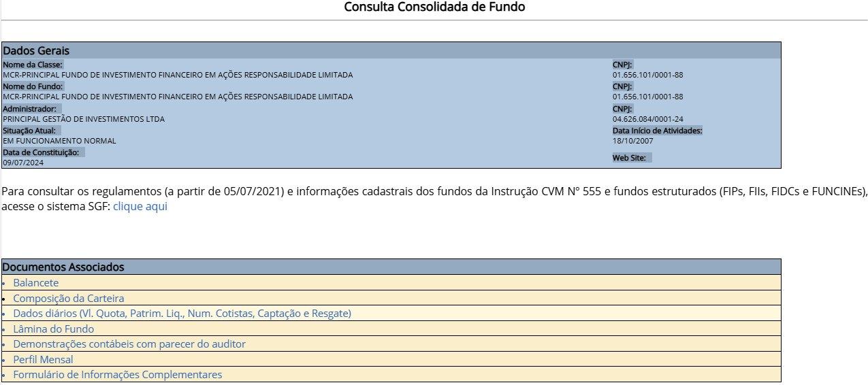
Task: Click the Nome do Fundo label
Action: (33, 86)
